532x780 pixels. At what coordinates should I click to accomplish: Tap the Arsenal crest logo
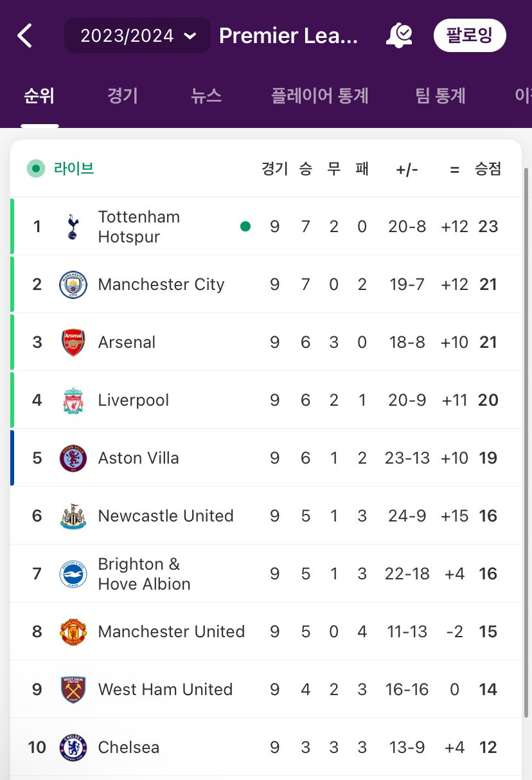click(x=73, y=342)
